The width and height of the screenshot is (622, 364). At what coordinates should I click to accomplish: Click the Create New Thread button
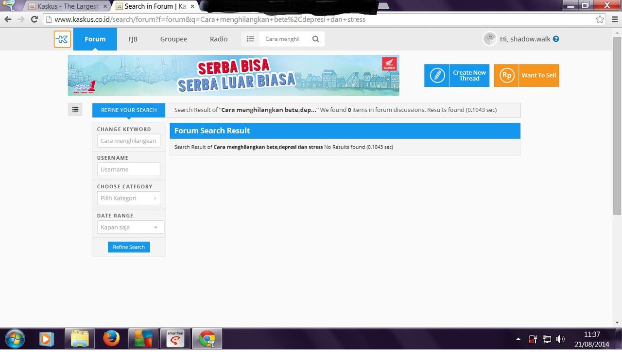[457, 76]
